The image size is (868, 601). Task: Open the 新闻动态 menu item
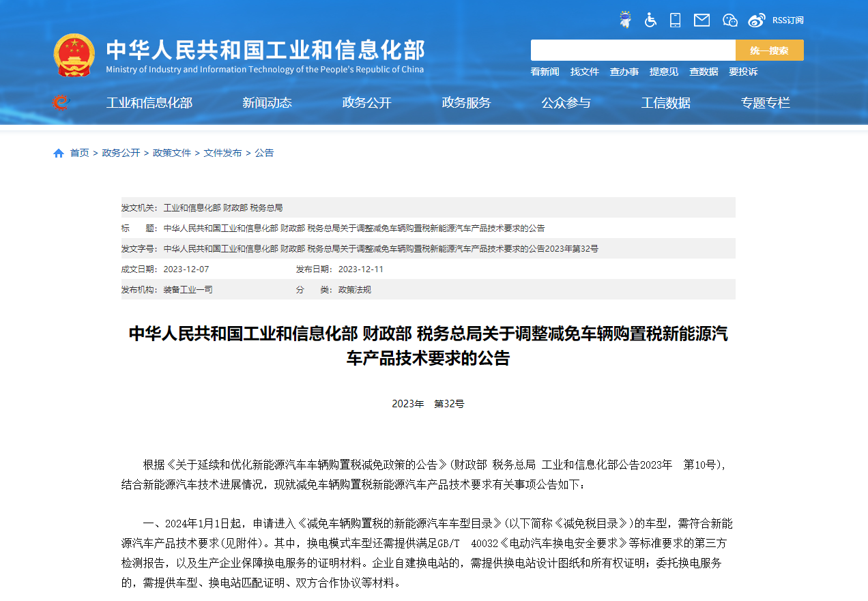click(267, 103)
